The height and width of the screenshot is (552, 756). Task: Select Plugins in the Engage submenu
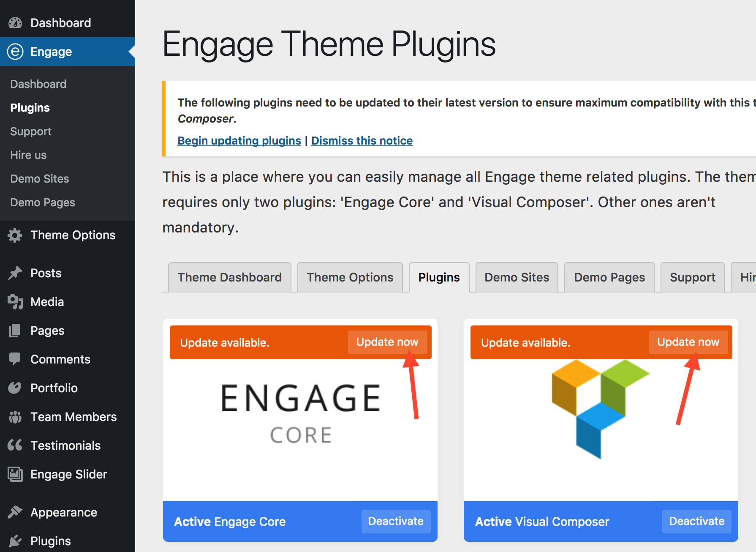[x=30, y=108]
